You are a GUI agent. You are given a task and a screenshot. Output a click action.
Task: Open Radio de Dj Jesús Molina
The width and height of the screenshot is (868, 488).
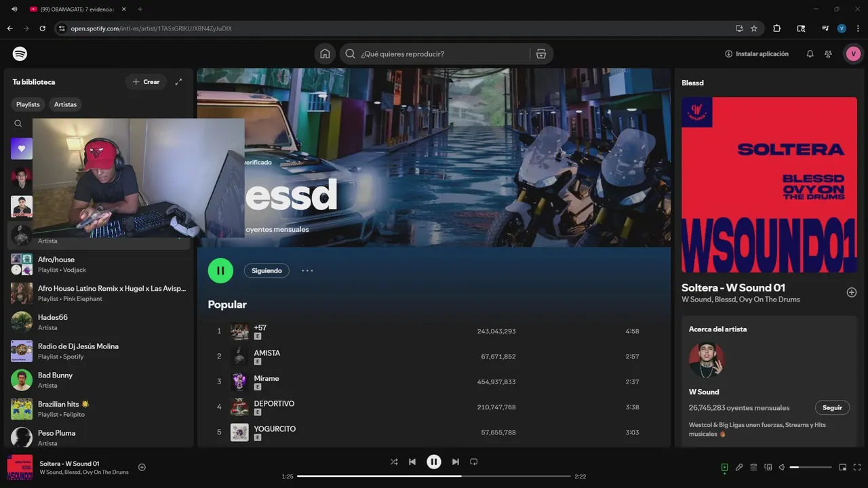point(99,351)
